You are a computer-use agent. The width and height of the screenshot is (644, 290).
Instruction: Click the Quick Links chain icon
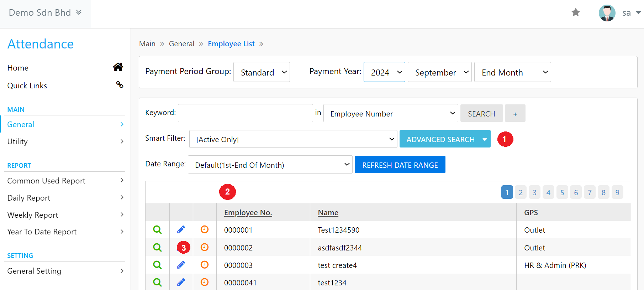click(120, 84)
